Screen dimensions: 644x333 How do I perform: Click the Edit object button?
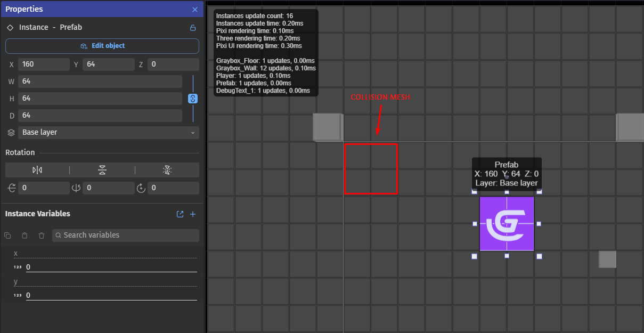click(x=102, y=46)
